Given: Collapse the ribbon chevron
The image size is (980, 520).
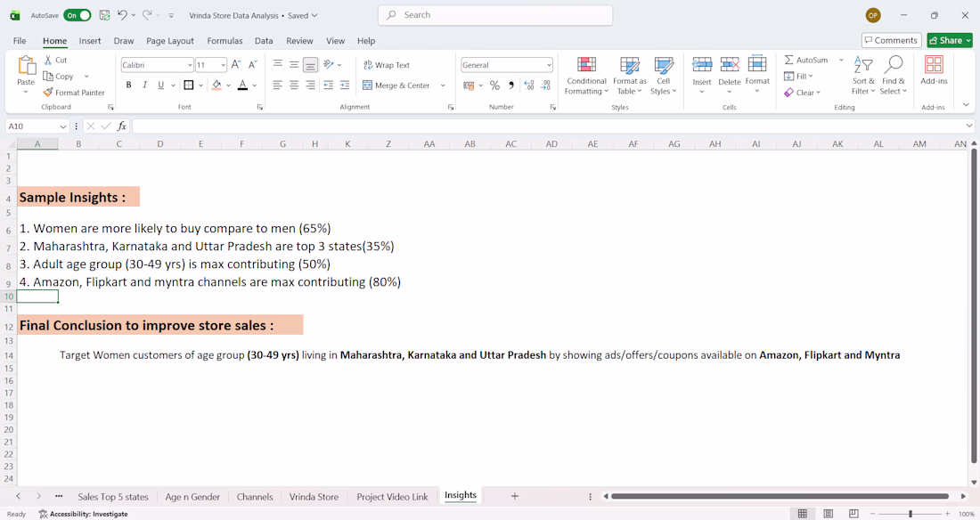Looking at the screenshot, I should pyautogui.click(x=966, y=105).
